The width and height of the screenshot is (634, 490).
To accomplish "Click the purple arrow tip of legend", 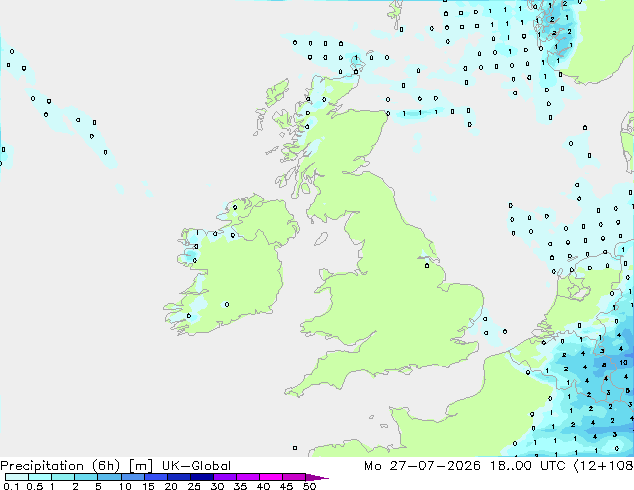I will click(x=317, y=477).
